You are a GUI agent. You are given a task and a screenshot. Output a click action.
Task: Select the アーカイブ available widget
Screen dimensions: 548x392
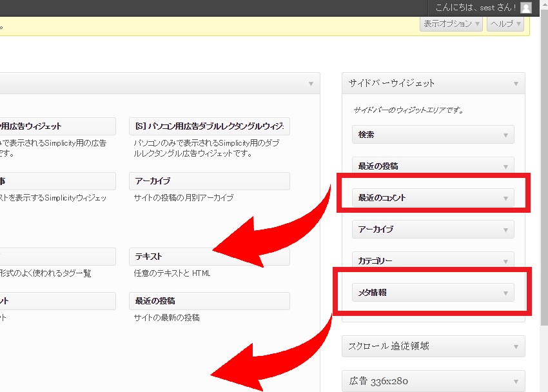tap(209, 181)
